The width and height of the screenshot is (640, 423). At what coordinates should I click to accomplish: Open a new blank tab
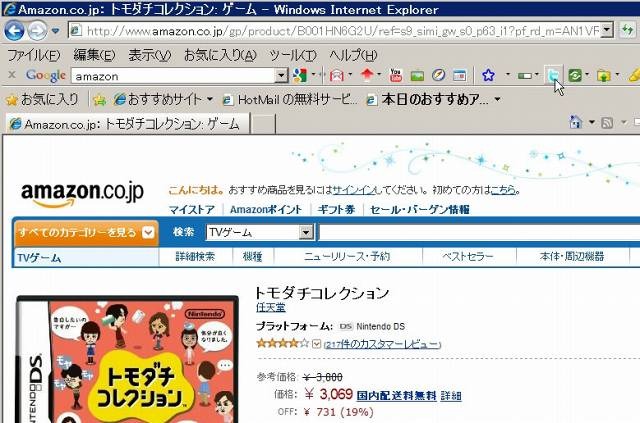[262, 124]
